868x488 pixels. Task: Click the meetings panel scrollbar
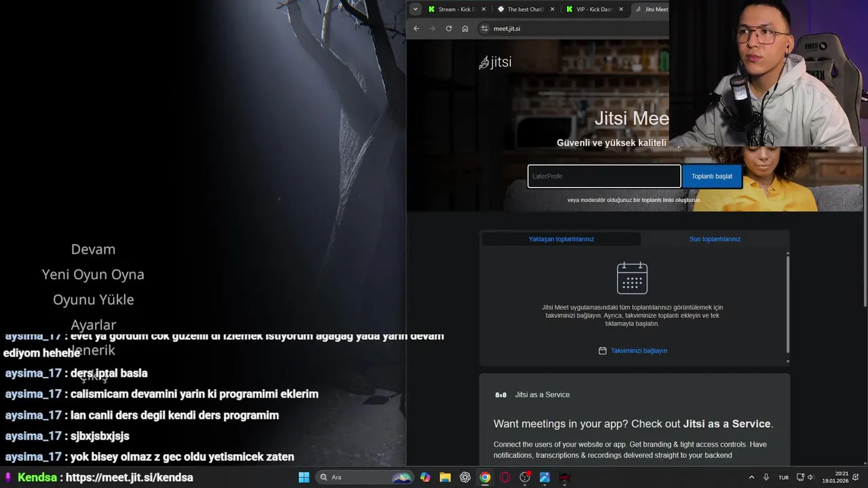coord(788,305)
